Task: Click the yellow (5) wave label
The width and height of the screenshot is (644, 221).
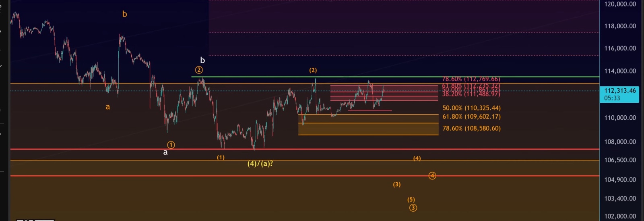Action: (x=411, y=200)
